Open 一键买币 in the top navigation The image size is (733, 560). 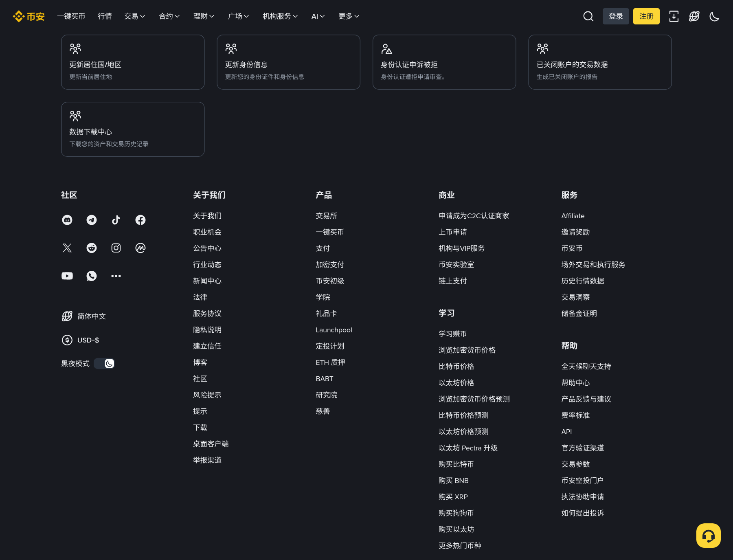click(71, 16)
